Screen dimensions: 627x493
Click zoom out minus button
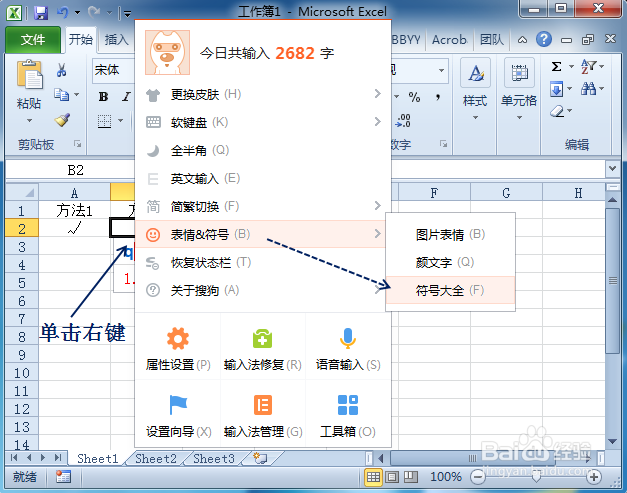point(477,477)
